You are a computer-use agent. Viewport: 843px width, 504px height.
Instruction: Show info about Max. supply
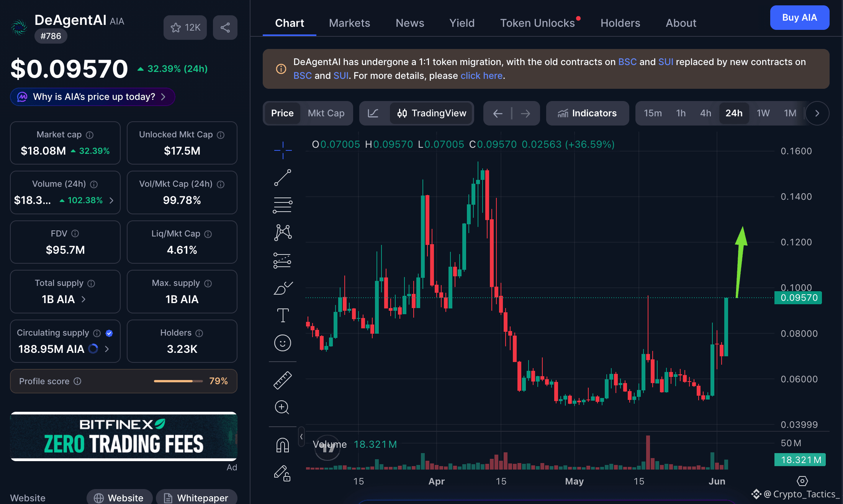(208, 284)
